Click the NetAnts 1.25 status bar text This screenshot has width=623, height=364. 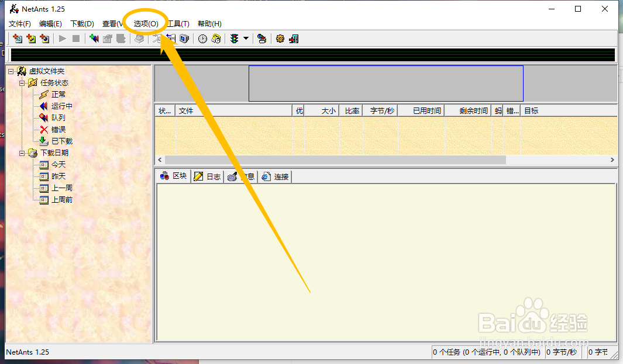(x=27, y=352)
